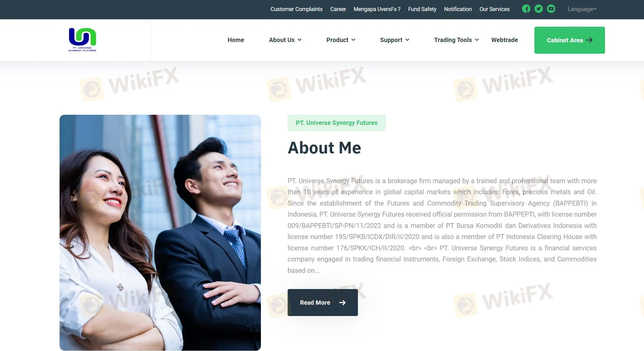The width and height of the screenshot is (644, 351).
Task: Visit the Fund Safety page
Action: (422, 9)
